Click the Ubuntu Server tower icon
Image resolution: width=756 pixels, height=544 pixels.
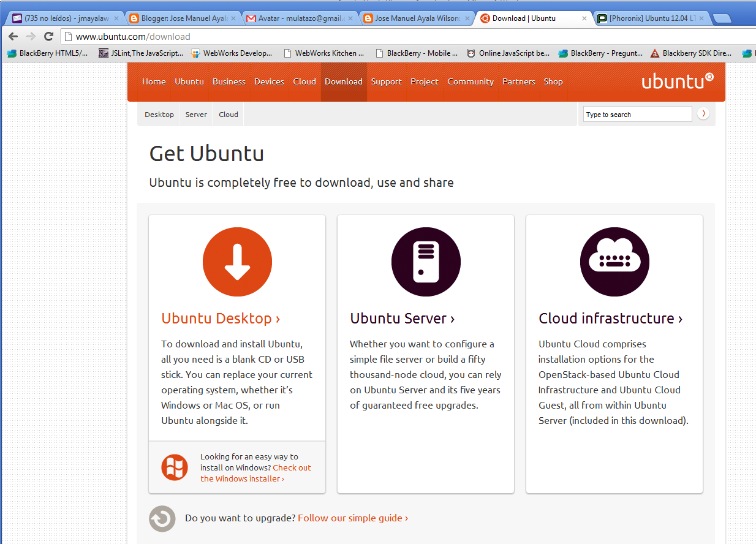coord(426,262)
